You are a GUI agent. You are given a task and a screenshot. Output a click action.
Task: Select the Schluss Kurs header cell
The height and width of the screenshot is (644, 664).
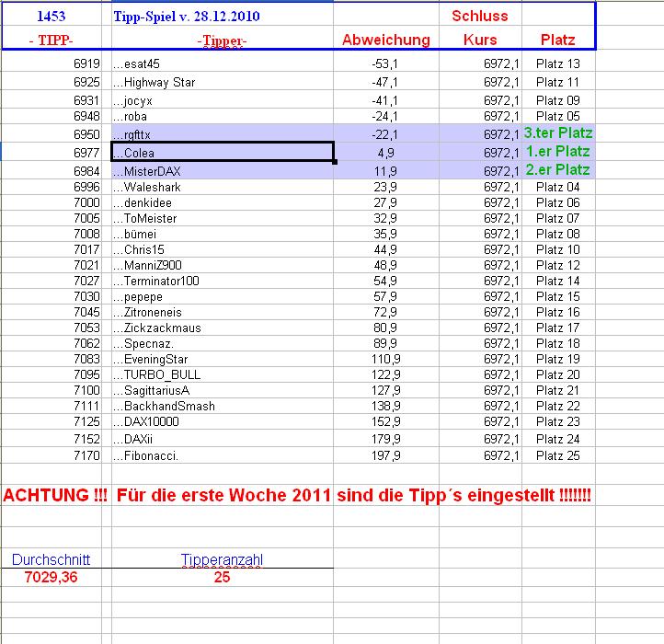point(480,27)
